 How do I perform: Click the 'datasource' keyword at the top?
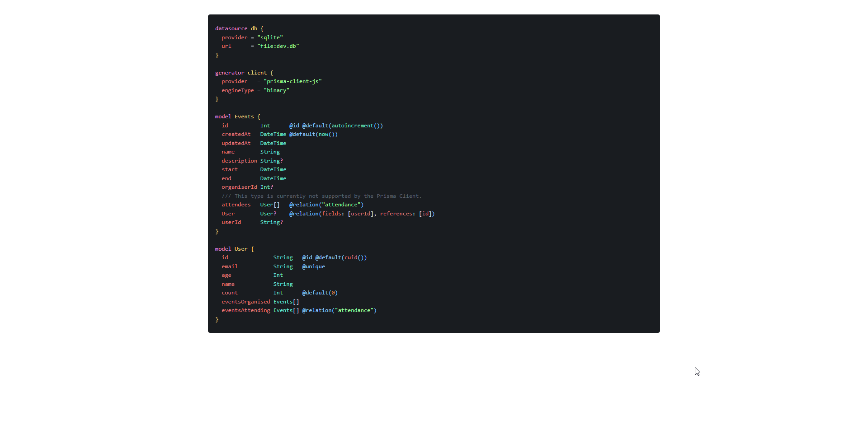tap(231, 28)
